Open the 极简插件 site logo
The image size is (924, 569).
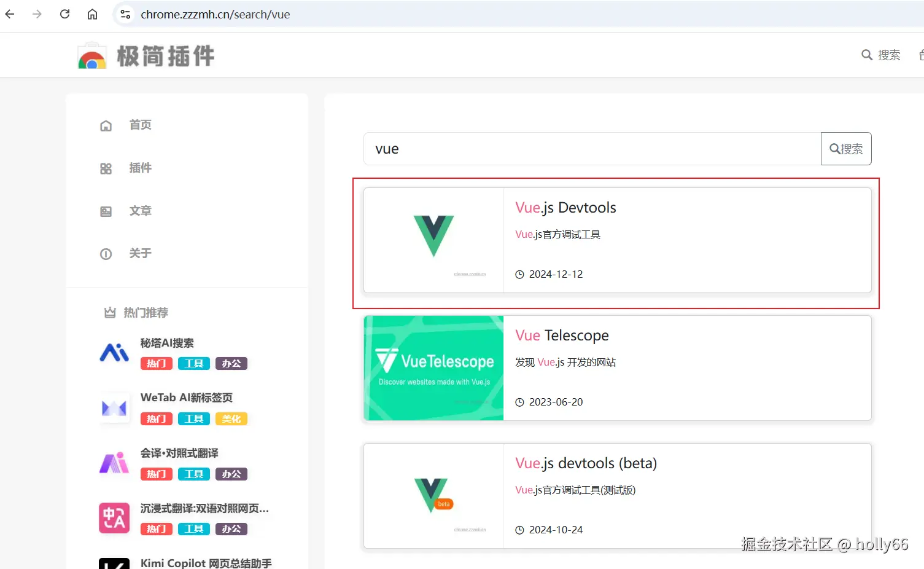[x=146, y=56]
